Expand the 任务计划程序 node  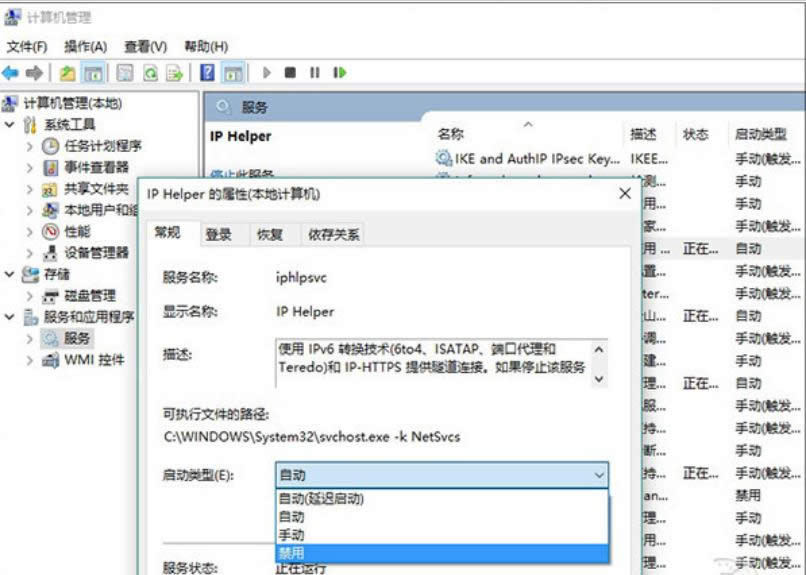point(30,146)
